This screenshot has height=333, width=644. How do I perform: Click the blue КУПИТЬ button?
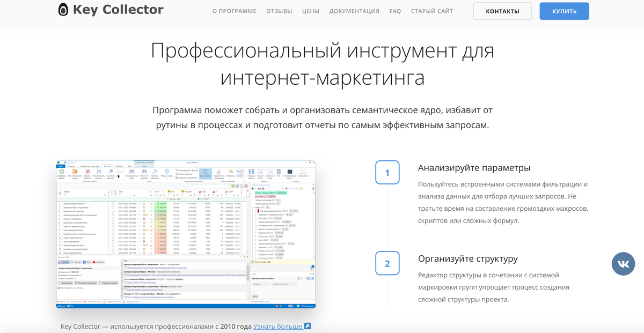click(x=564, y=11)
